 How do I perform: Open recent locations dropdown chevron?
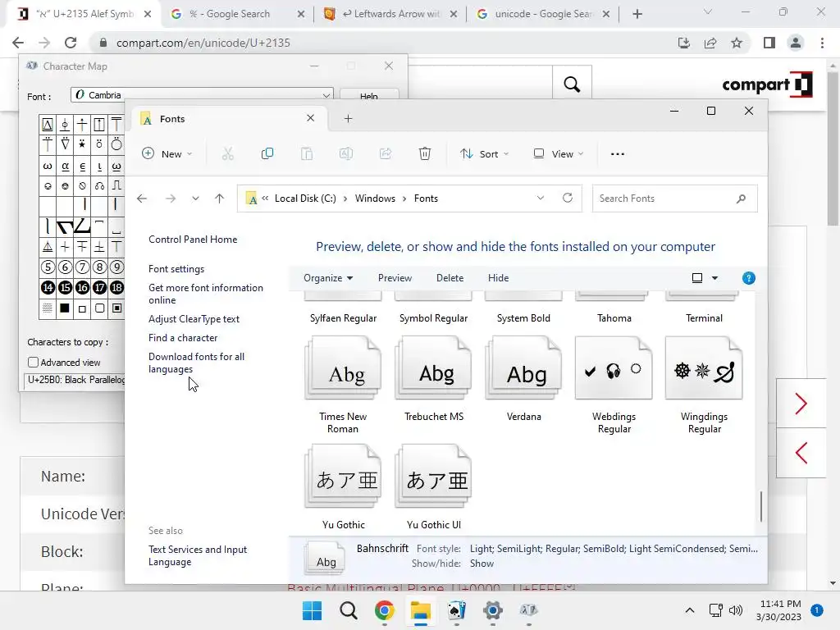pyautogui.click(x=195, y=199)
